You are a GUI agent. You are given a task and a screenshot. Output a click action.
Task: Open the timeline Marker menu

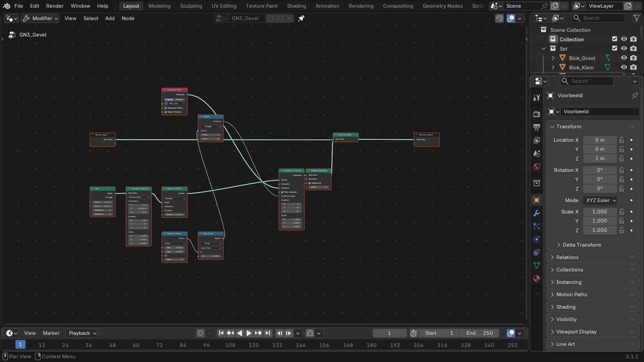coord(51,333)
